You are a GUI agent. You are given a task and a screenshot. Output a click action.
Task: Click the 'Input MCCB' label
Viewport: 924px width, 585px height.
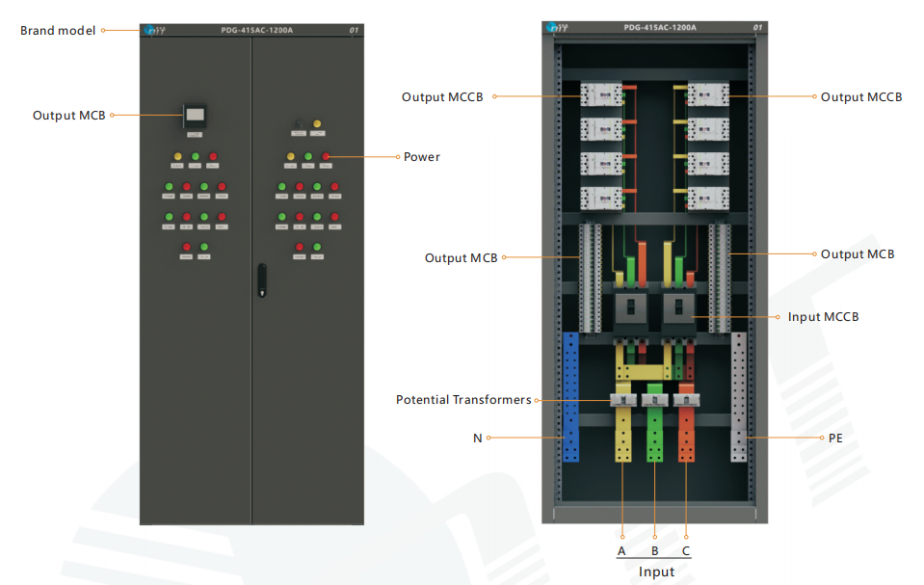point(823,317)
